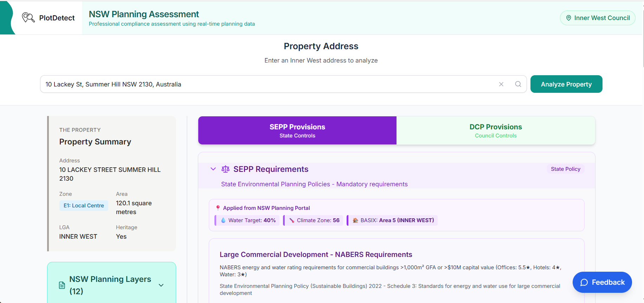Screen dimensions: 644x303
Task: Click the speech bubble icon in Feedback button
Action: point(584,282)
